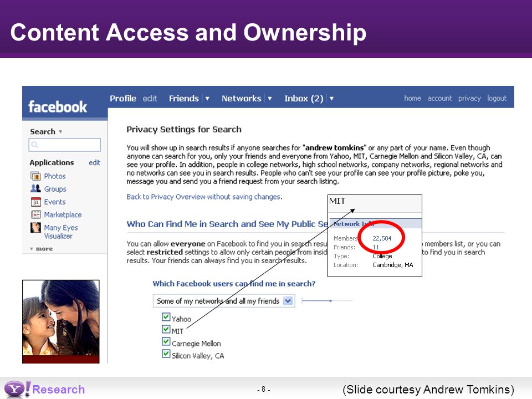
Task: Click the logout link
Action: tap(497, 99)
